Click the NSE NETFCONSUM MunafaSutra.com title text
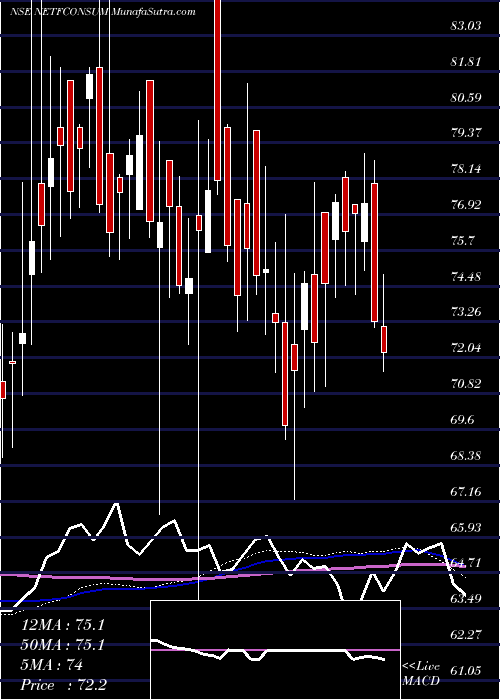This screenshot has width=500, height=700. [x=103, y=12]
